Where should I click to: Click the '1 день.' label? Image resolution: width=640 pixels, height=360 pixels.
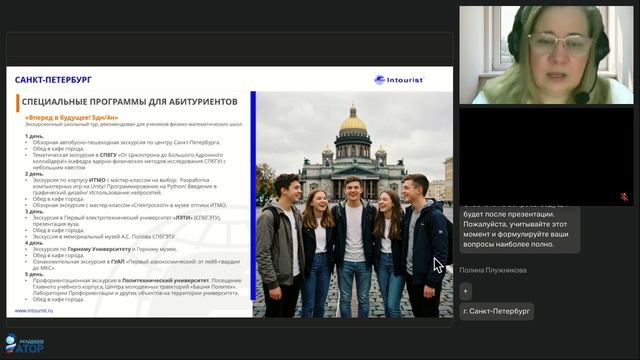click(x=35, y=136)
